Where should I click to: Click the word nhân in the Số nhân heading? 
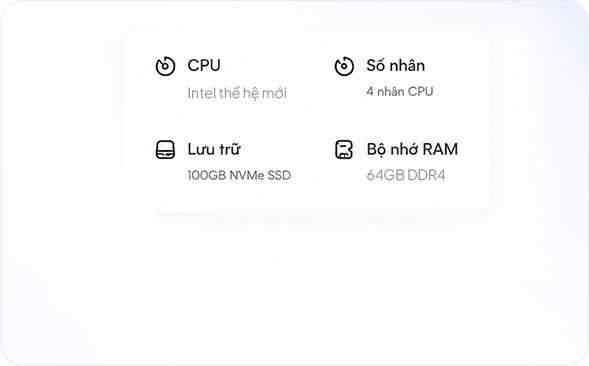(x=407, y=65)
